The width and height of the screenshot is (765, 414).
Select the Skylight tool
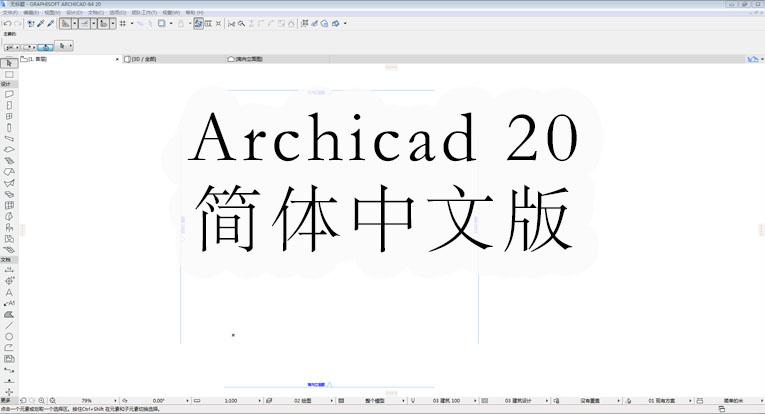coord(9,195)
